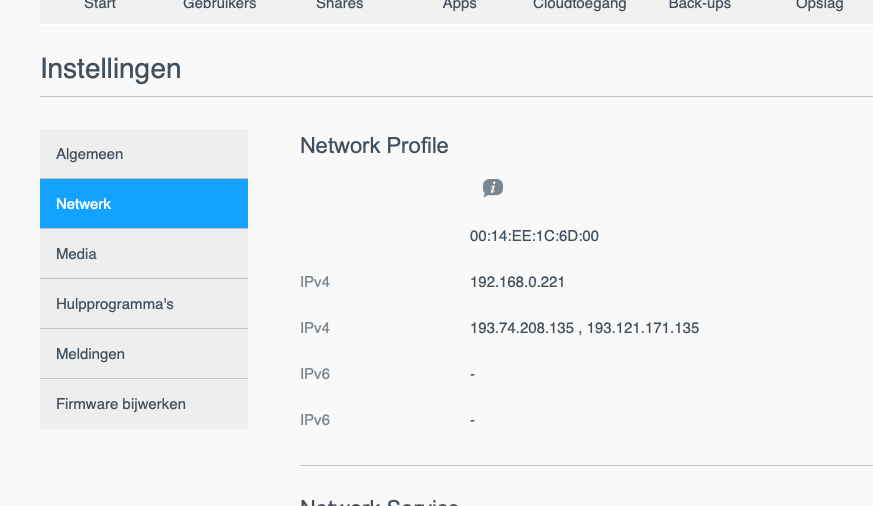Open the Firmware bijwerken tab

tap(144, 404)
